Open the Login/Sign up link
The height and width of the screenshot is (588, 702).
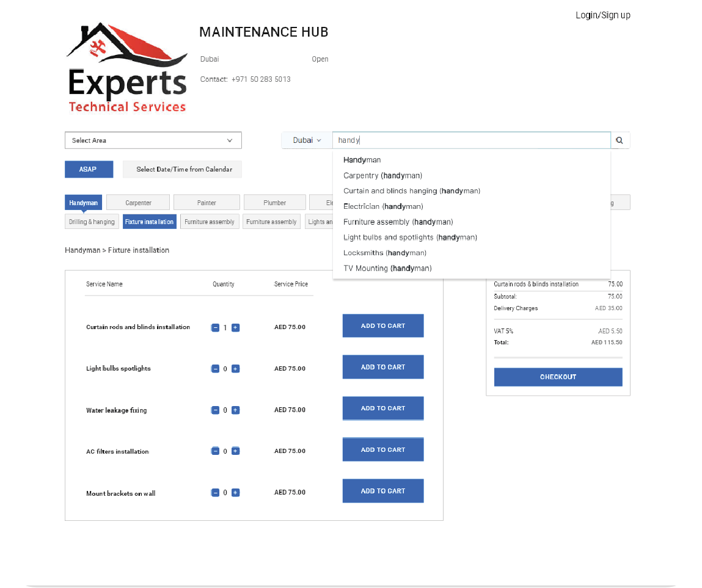point(602,15)
